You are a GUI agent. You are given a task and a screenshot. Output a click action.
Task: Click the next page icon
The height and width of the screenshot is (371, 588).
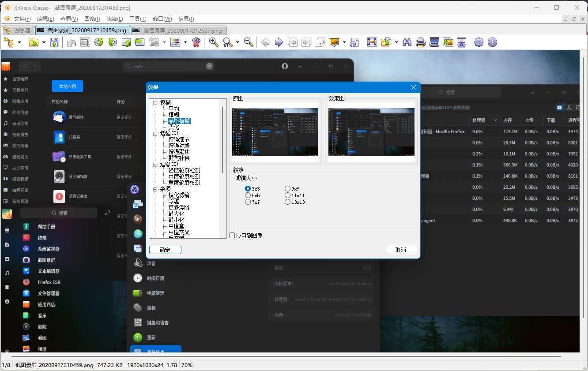pos(306,42)
